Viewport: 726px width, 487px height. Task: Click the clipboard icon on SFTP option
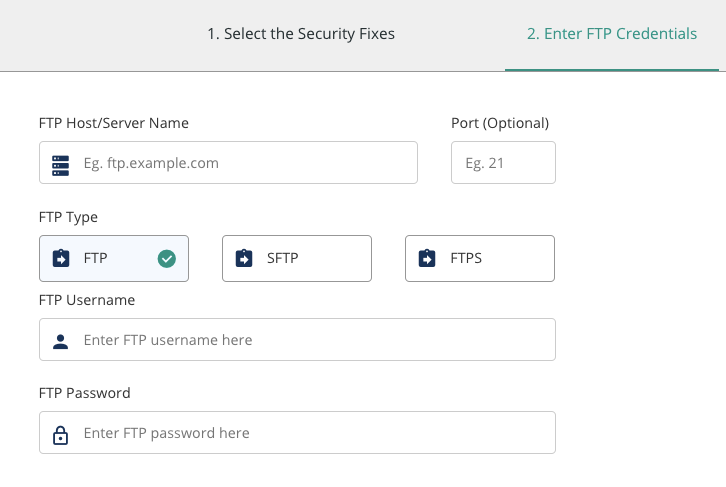tap(244, 258)
